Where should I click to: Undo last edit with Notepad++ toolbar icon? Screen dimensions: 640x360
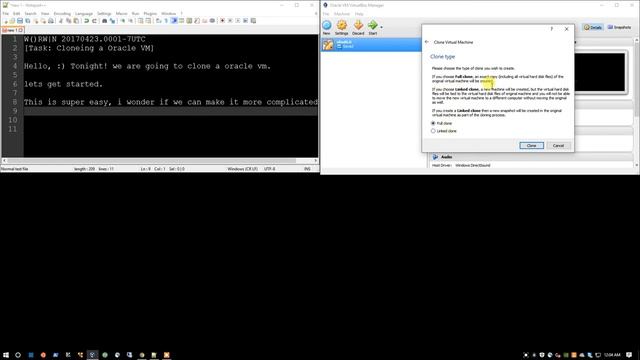[86, 20]
